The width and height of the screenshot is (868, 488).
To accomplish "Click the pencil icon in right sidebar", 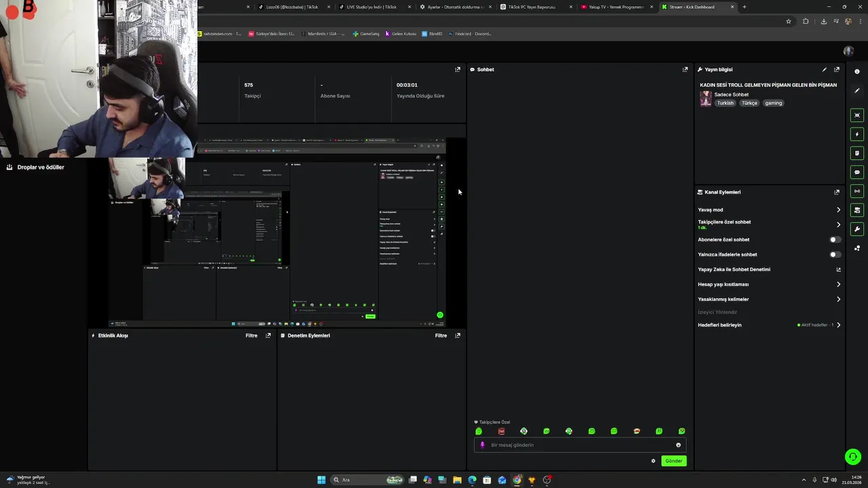I will 857,91.
